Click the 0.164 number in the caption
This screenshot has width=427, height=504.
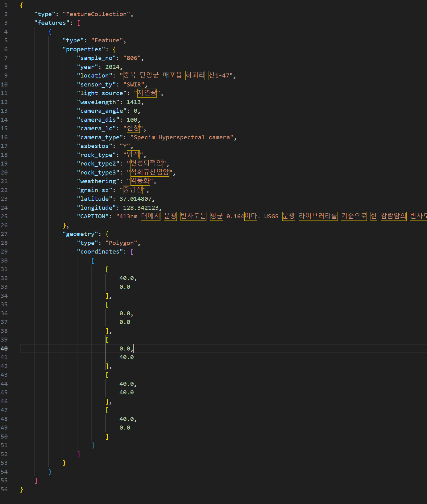[x=235, y=216]
